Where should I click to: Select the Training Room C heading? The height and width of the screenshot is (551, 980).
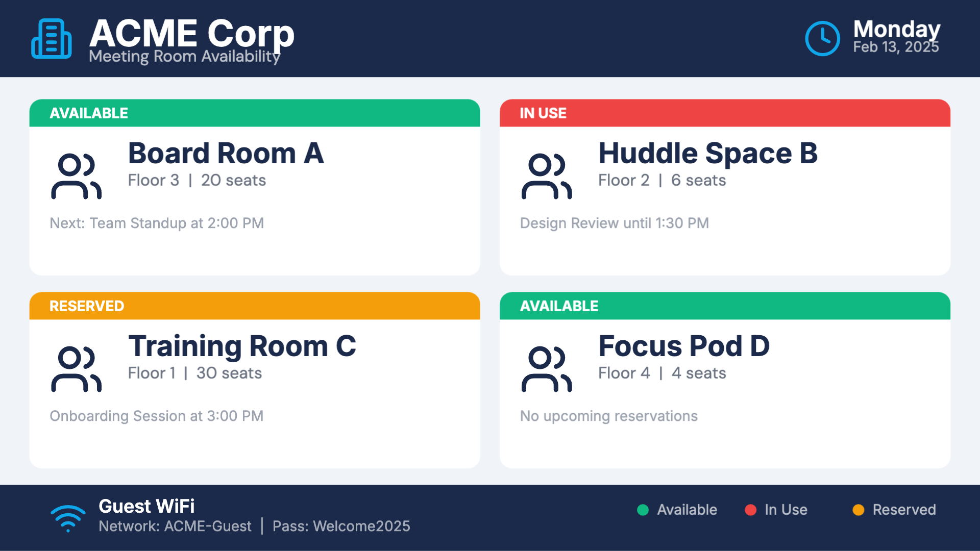pos(242,346)
